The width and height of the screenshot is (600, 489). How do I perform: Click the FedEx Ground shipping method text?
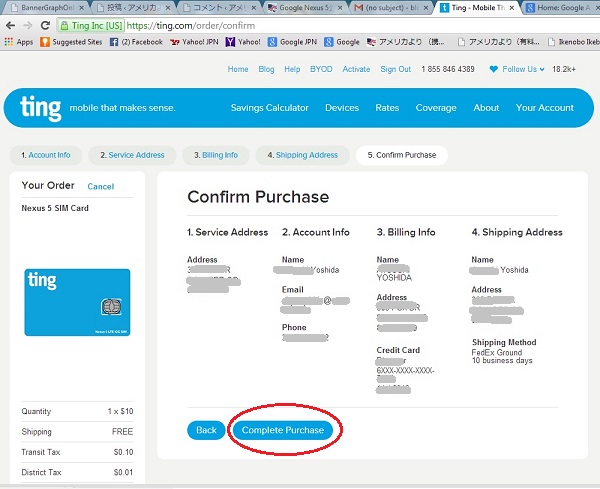[x=497, y=352]
